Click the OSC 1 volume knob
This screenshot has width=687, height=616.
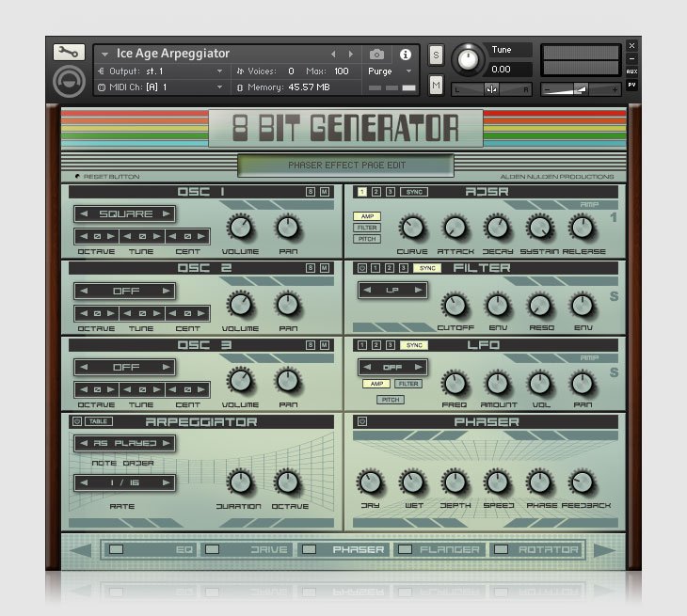click(x=240, y=228)
